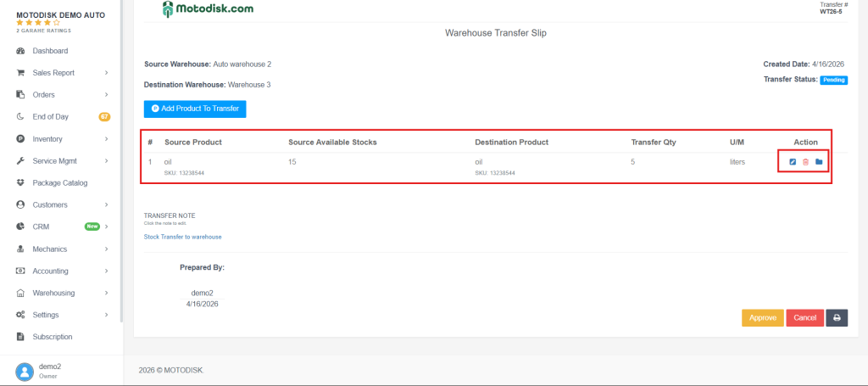The height and width of the screenshot is (386, 868).
Task: Click the Package Catalog dropbox icon
Action: pos(20,183)
